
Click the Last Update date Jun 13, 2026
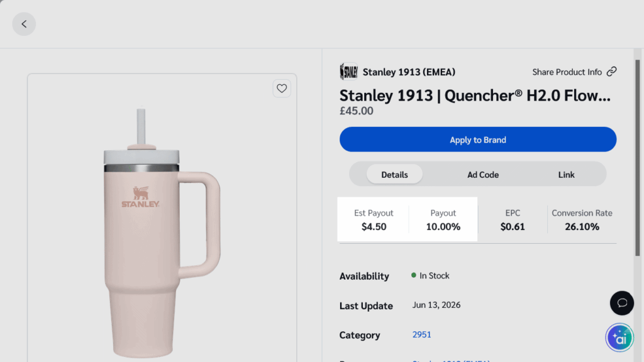tap(436, 305)
